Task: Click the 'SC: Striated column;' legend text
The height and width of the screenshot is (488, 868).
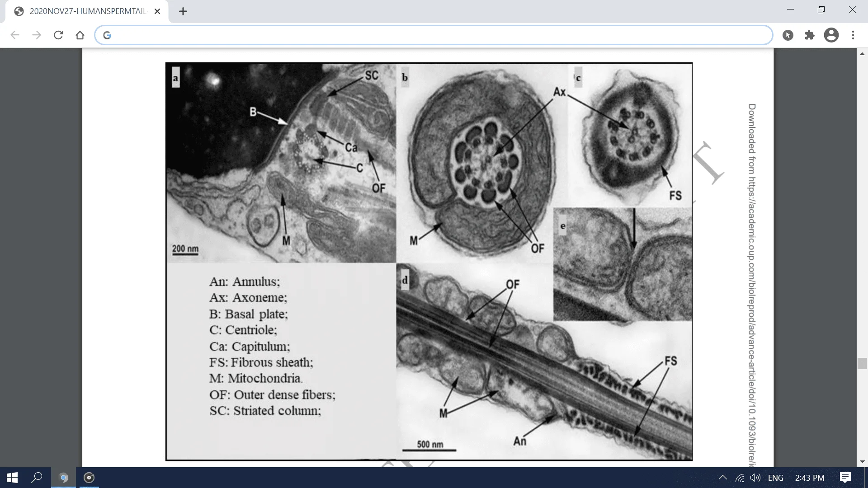Action: pos(265,411)
